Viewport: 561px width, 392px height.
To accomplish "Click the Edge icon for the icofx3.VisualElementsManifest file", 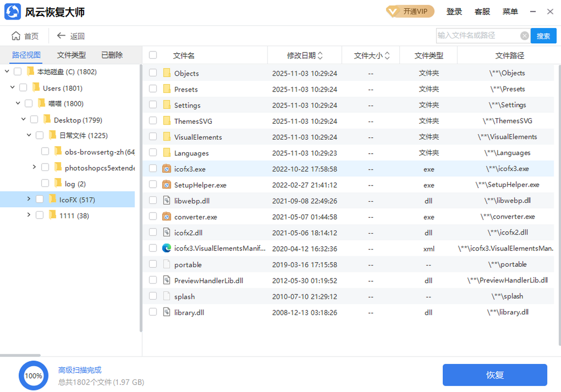I will coord(167,249).
